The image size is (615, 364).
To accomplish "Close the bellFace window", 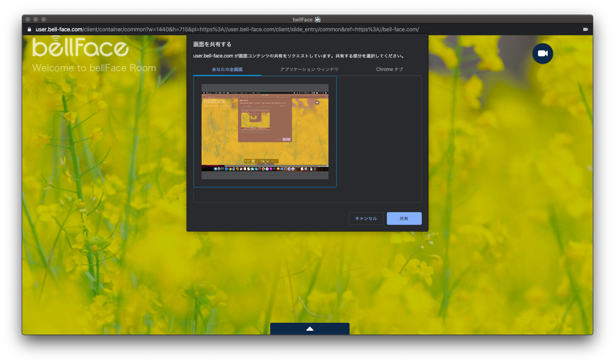I will 28,19.
